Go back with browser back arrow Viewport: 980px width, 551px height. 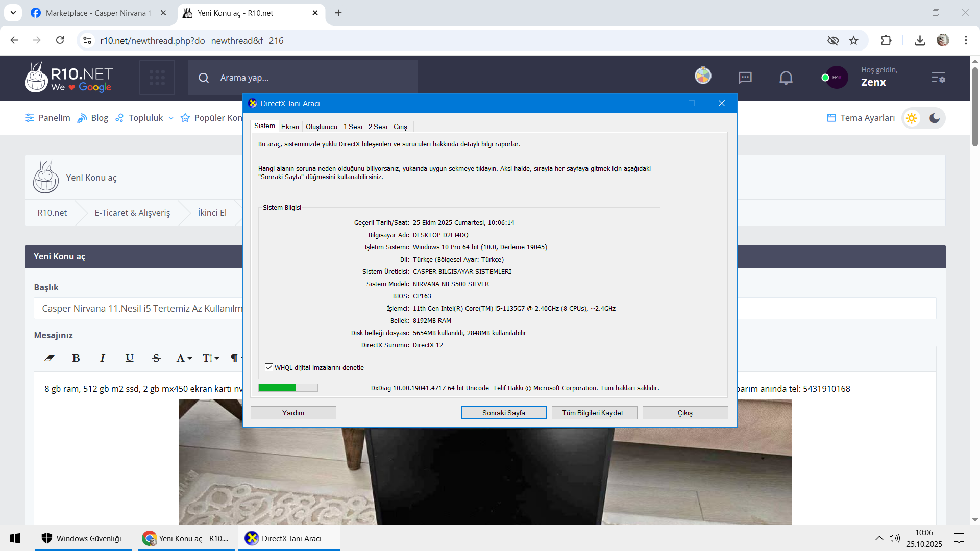point(14,40)
